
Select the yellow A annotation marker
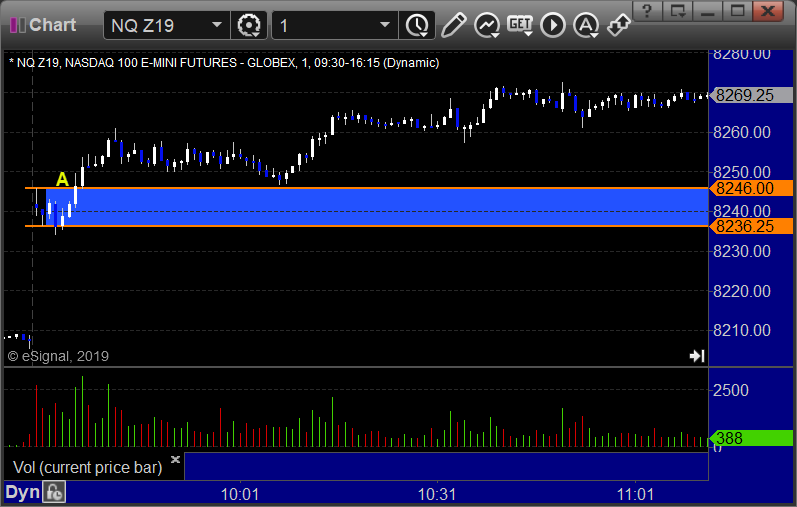tap(62, 179)
